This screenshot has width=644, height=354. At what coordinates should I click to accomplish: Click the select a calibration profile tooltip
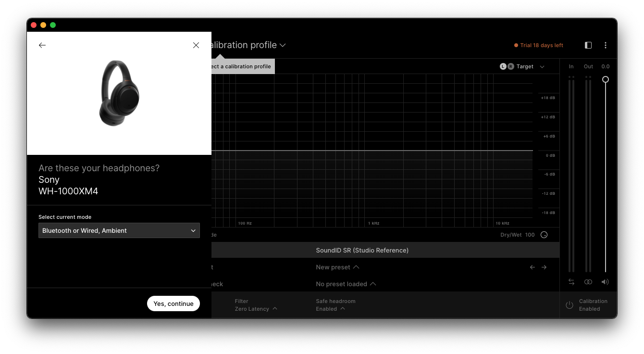pyautogui.click(x=243, y=66)
